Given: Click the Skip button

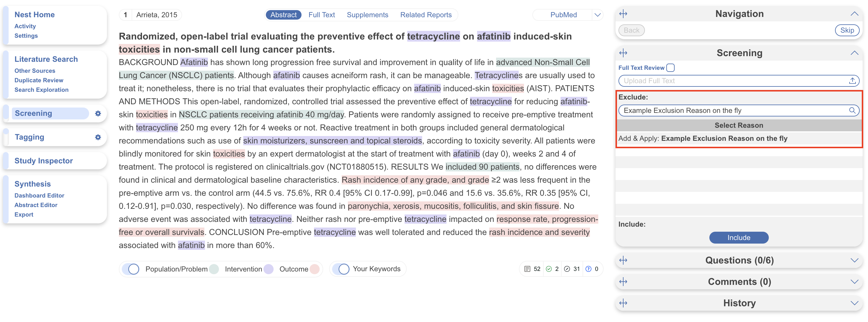Looking at the screenshot, I should pos(847,30).
